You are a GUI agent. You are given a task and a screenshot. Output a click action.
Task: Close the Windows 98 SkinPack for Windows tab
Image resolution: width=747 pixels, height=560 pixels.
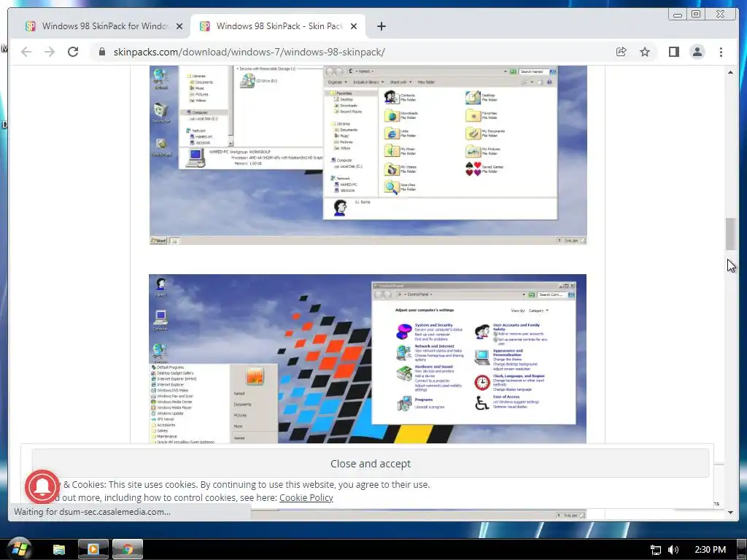click(x=179, y=26)
